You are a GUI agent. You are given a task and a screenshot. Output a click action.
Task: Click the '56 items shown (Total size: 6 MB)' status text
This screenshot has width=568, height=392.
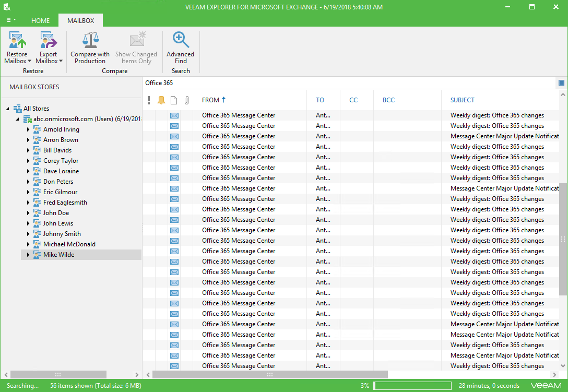point(96,386)
